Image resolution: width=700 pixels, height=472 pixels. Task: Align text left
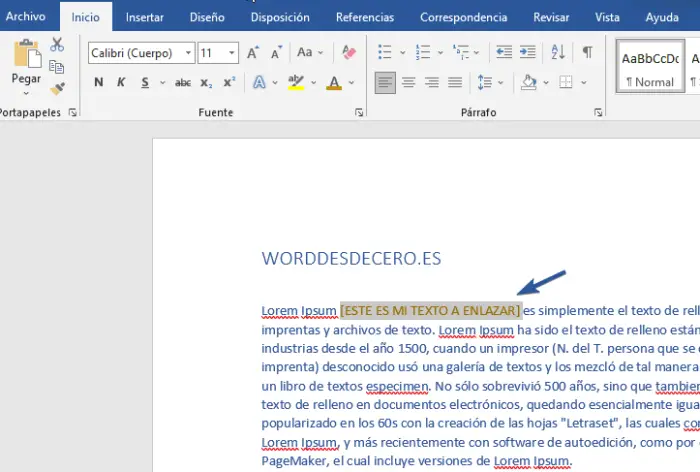385,83
